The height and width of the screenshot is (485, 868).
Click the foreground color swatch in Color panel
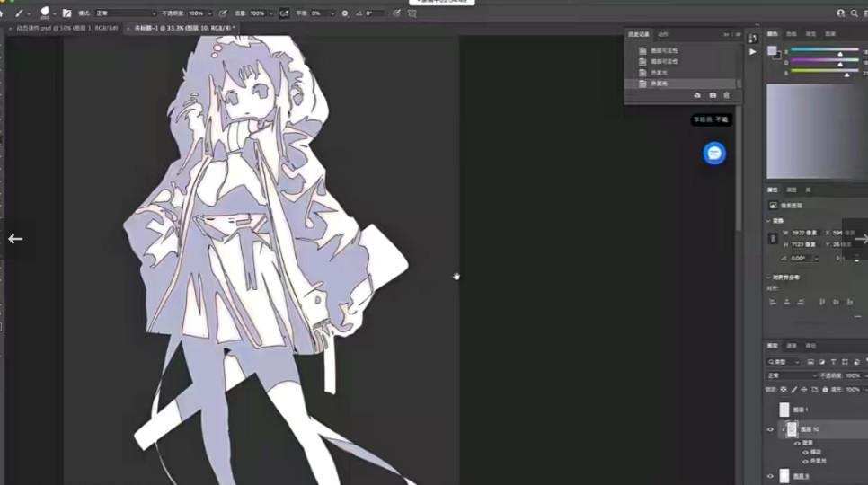(772, 50)
